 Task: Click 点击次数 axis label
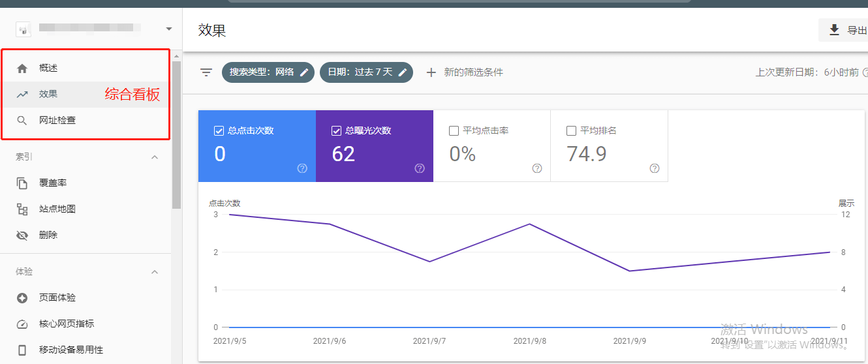click(x=225, y=204)
